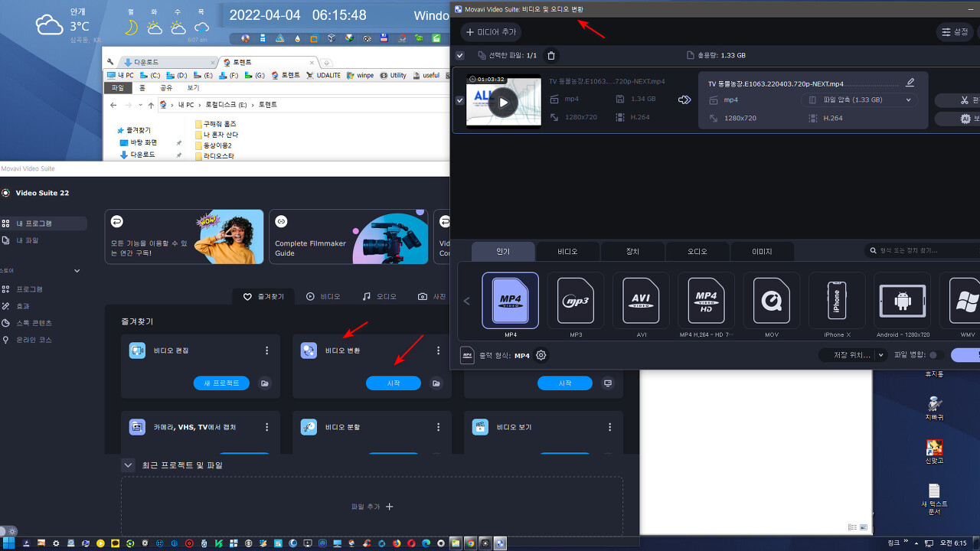980x551 pixels.
Task: Choose the MOV QuickTime format
Action: [x=772, y=301]
